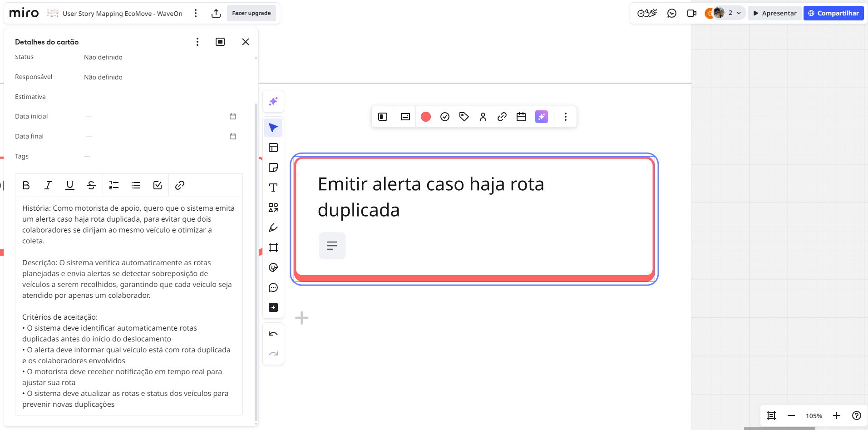Select the Pen drawing tool
This screenshot has height=430, width=868.
click(x=273, y=227)
